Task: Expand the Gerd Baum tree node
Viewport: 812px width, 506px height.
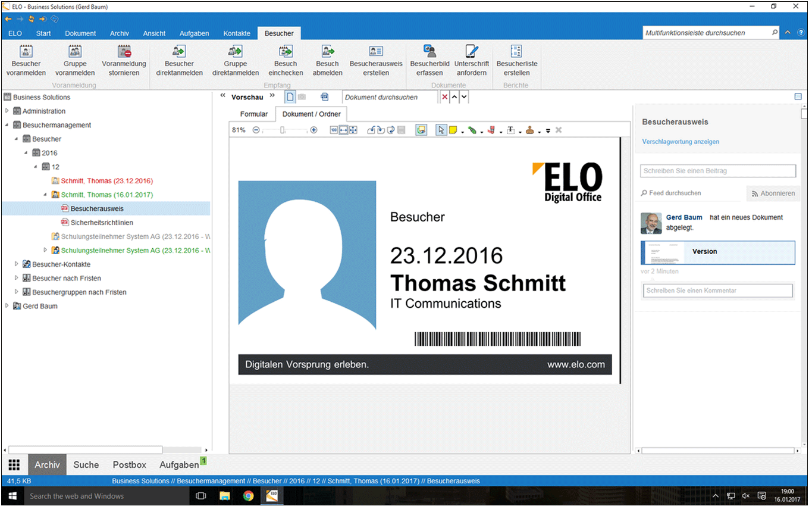Action: pyautogui.click(x=7, y=306)
